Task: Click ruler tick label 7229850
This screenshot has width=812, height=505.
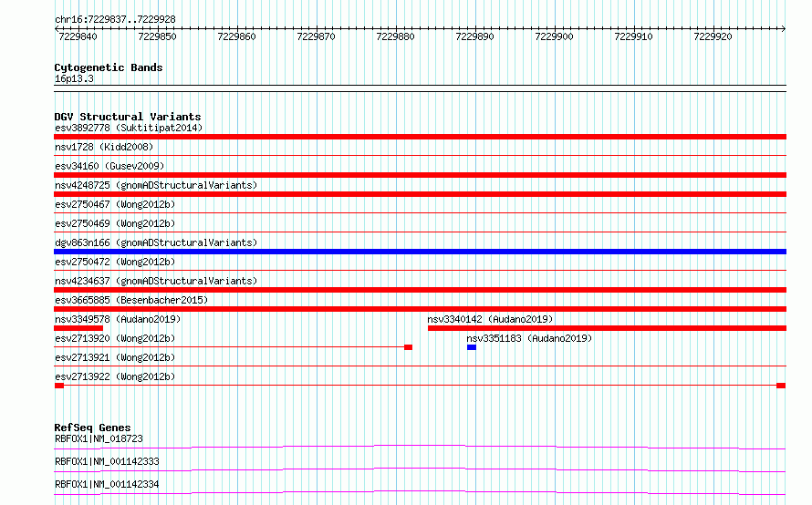Action: pyautogui.click(x=157, y=36)
